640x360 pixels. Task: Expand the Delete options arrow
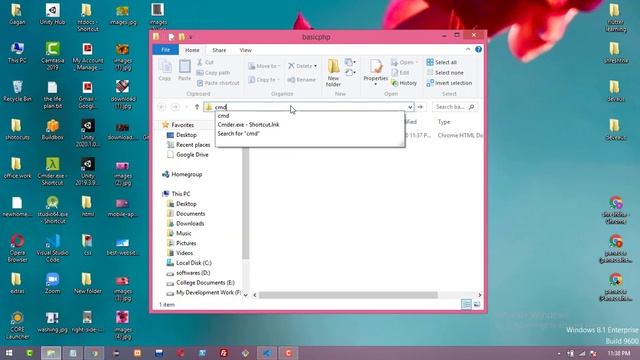tap(315, 66)
